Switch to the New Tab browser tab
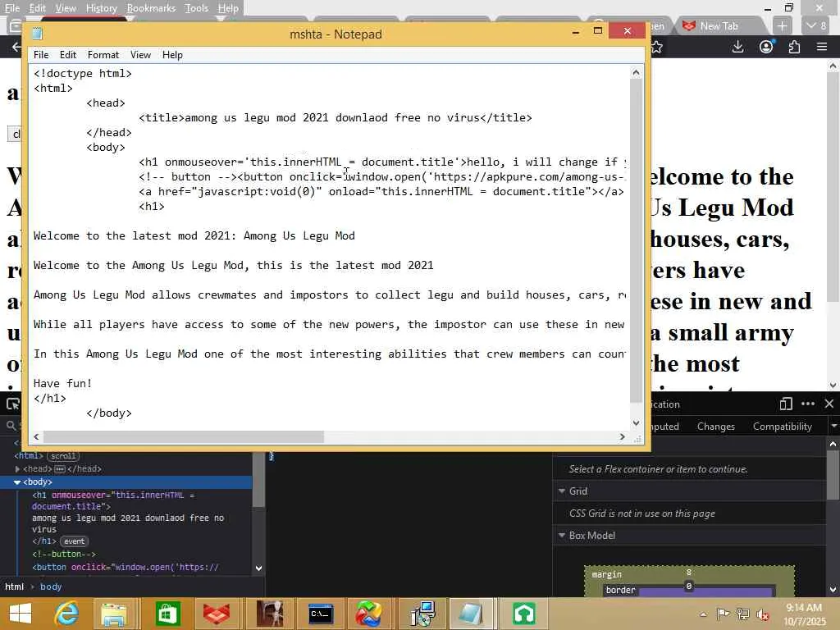 (719, 25)
